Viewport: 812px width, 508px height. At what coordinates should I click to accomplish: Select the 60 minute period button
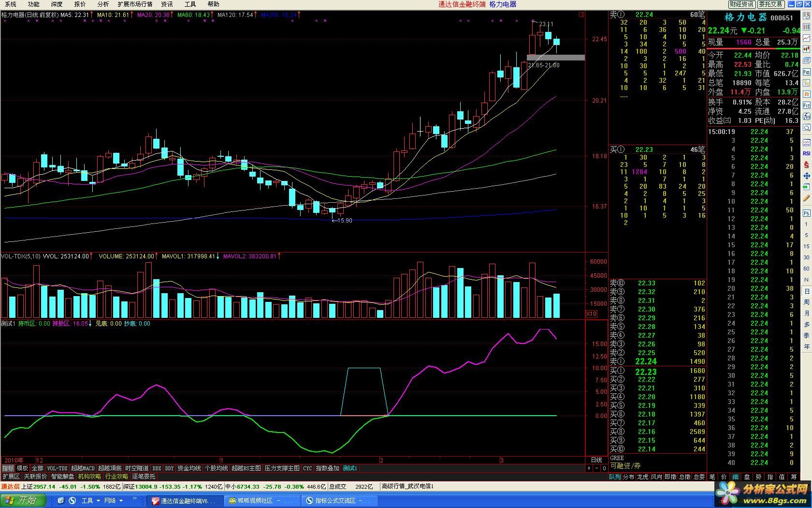coord(806,269)
